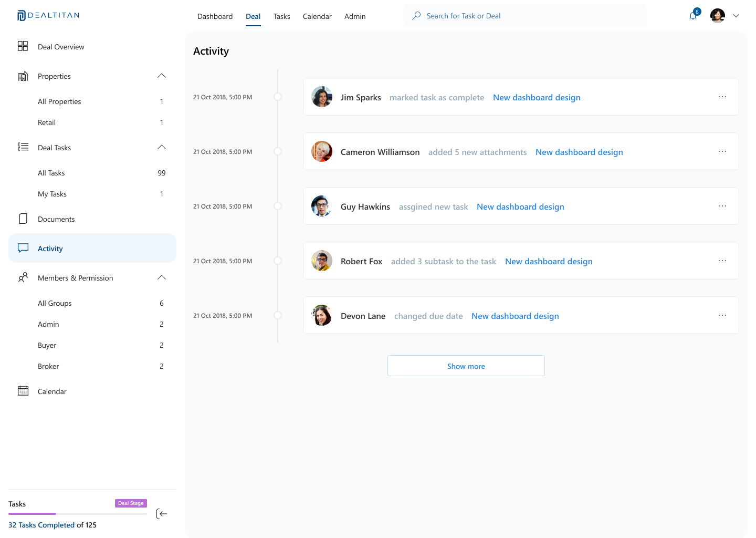Viewport: 756px width, 538px height.
Task: Collapse the sidebar with arrow icon
Action: click(x=162, y=514)
